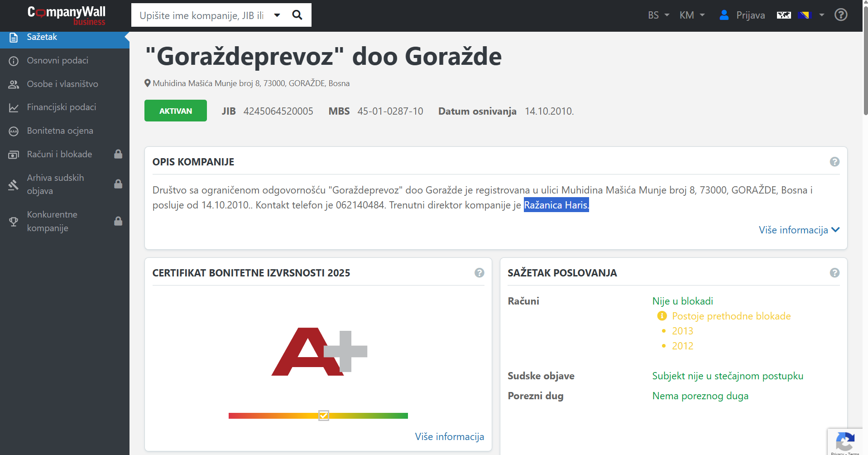The width and height of the screenshot is (868, 455).
Task: Click the world map flag icon
Action: pyautogui.click(x=784, y=15)
